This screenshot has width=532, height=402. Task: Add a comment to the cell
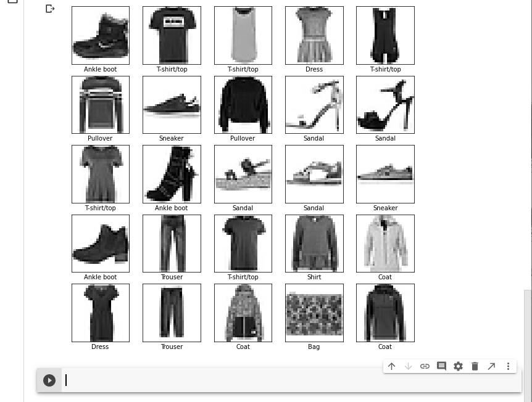[441, 366]
